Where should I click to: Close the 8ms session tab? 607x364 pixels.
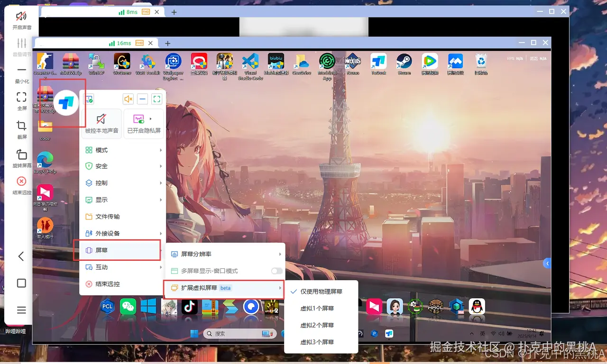(158, 12)
